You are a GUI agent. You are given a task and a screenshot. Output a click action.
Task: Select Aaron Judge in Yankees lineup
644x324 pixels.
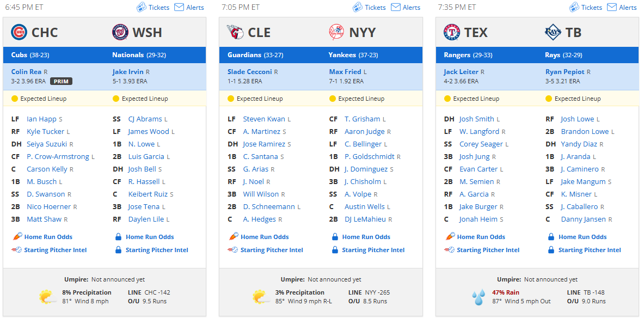pos(365,131)
